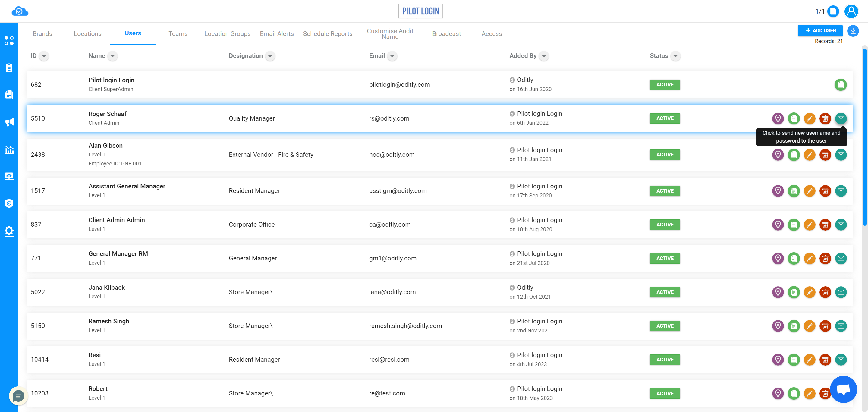
Task: Switch to the Teams tab
Action: (x=178, y=34)
